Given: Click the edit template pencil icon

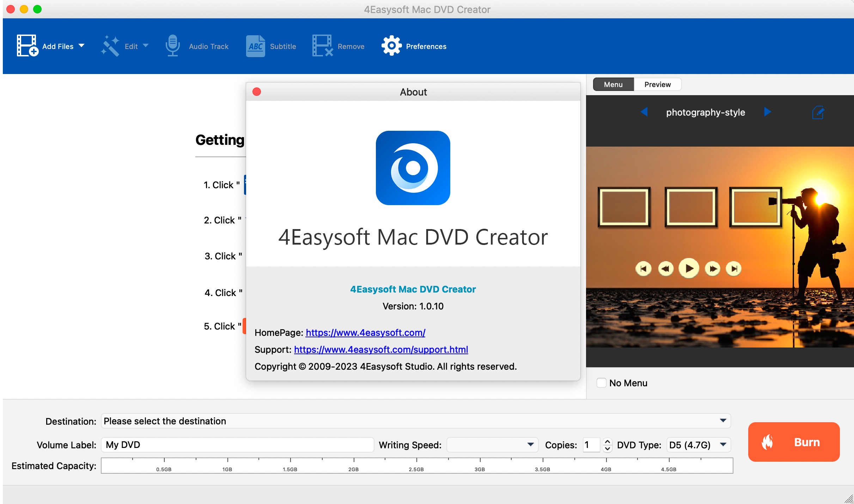Looking at the screenshot, I should (x=819, y=112).
